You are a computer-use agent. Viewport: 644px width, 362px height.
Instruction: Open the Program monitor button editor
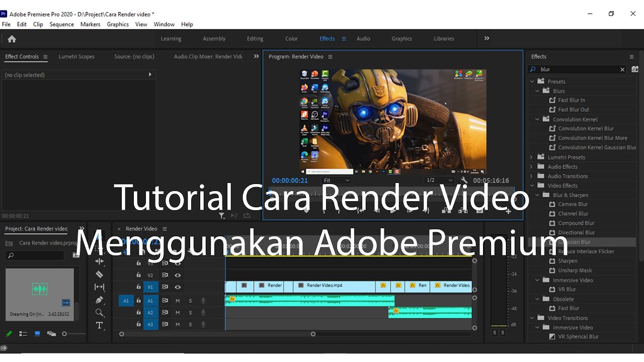tap(508, 212)
